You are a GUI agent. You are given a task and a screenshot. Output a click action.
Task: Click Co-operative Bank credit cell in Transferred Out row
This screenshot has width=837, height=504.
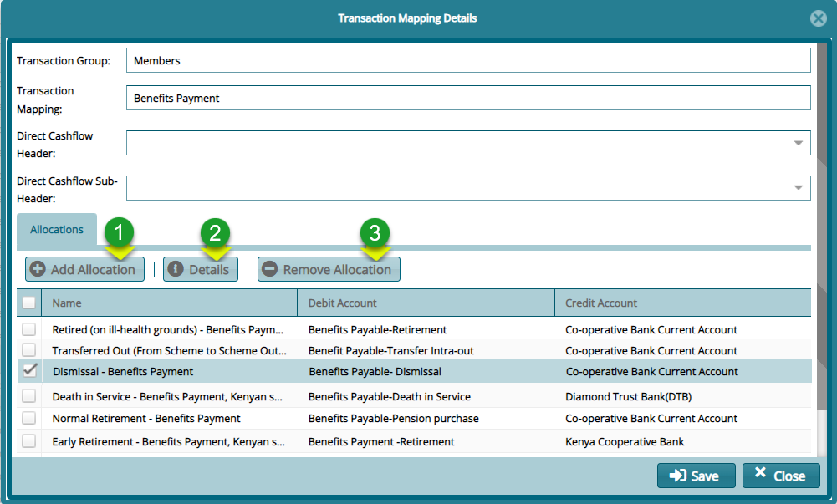(651, 350)
